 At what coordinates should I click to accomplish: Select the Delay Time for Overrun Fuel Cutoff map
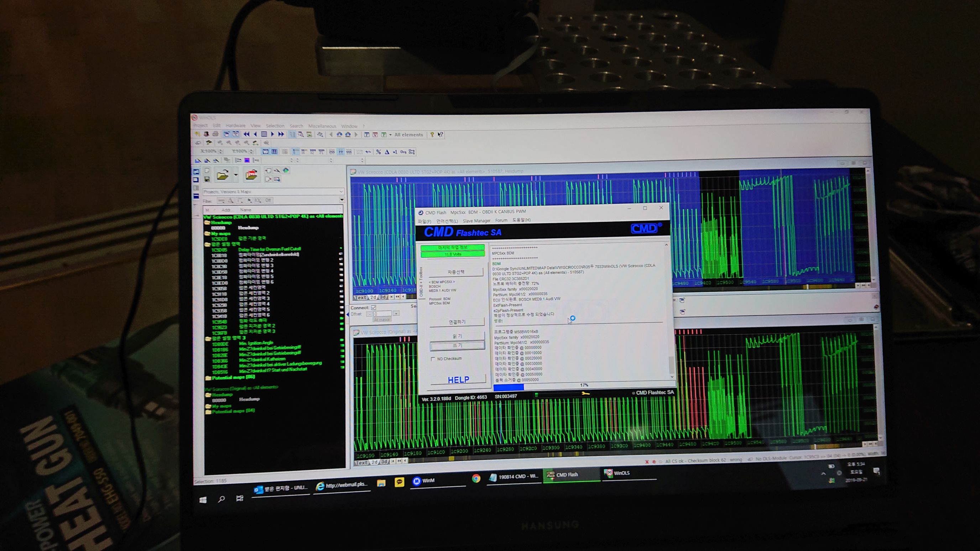269,250
